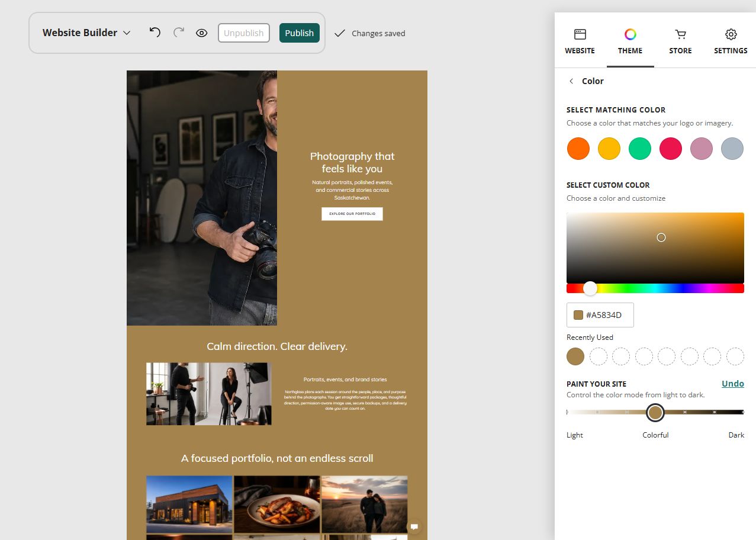Viewport: 756px width, 540px height.
Task: Click the hero subtitle about Saskatchewan
Action: coord(352,190)
